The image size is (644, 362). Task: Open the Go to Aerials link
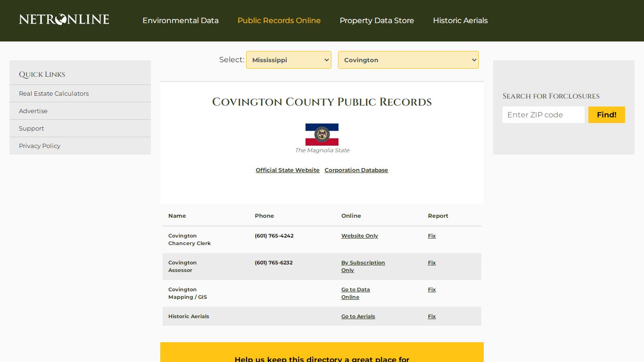[x=358, y=316]
